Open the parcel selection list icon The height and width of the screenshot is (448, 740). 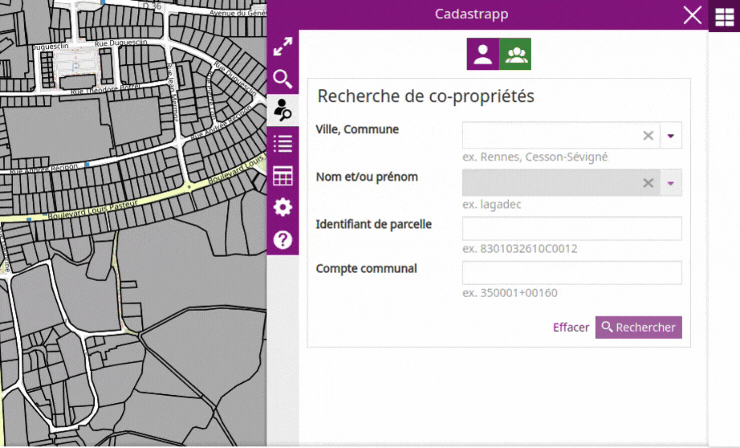pyautogui.click(x=283, y=143)
